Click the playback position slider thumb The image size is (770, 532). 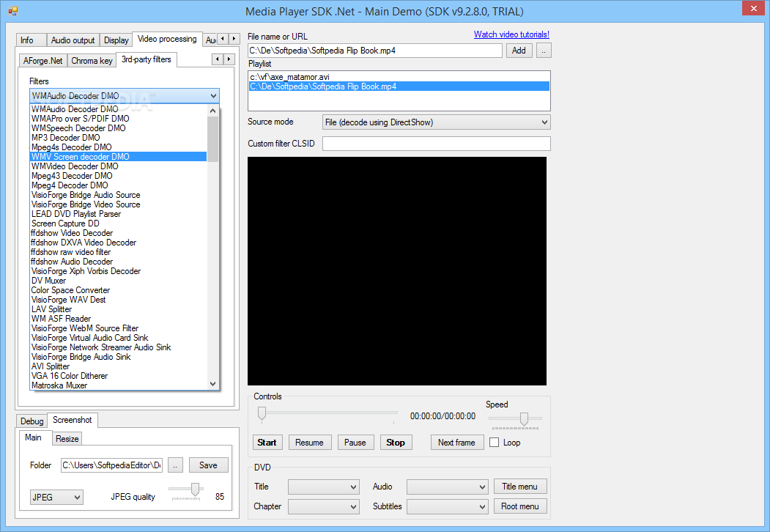pyautogui.click(x=262, y=414)
